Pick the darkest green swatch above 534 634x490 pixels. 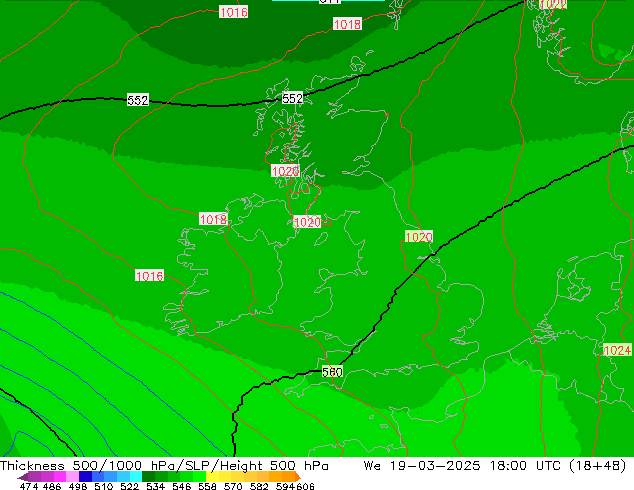(x=148, y=476)
